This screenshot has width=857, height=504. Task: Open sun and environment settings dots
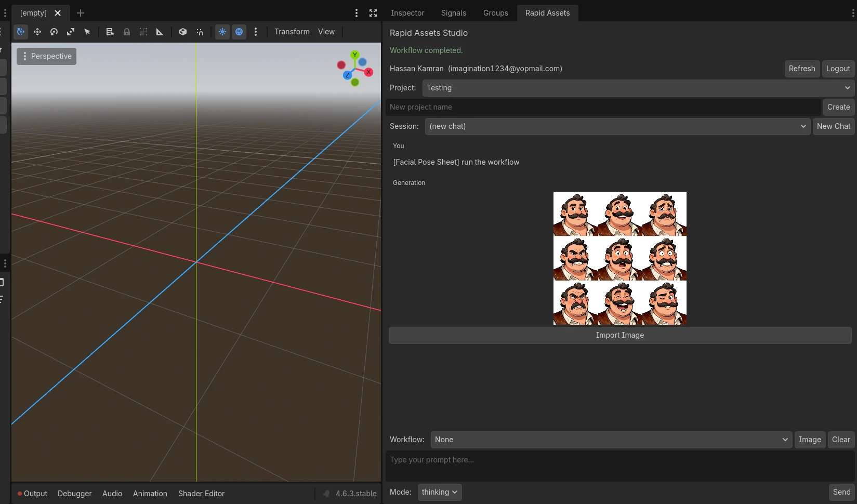[x=256, y=32]
